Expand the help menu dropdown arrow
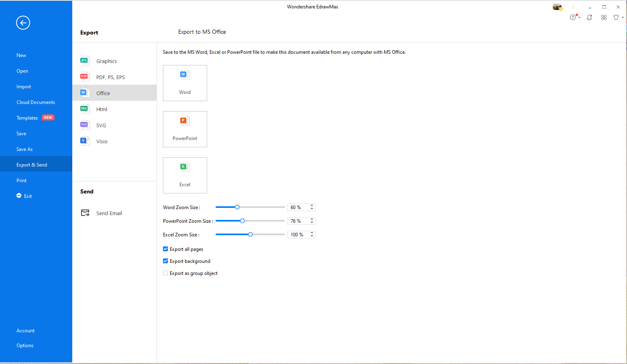This screenshot has height=364, width=627. (579, 18)
